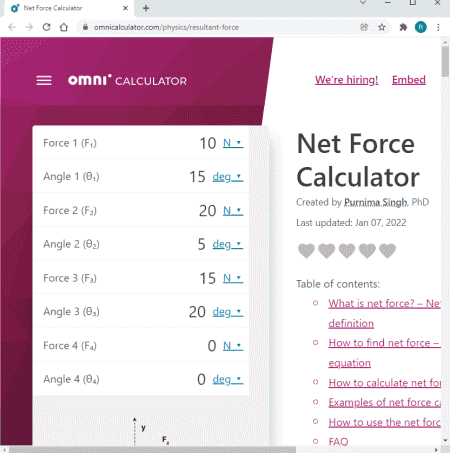
Task: Go back to previous page
Action: [12, 27]
